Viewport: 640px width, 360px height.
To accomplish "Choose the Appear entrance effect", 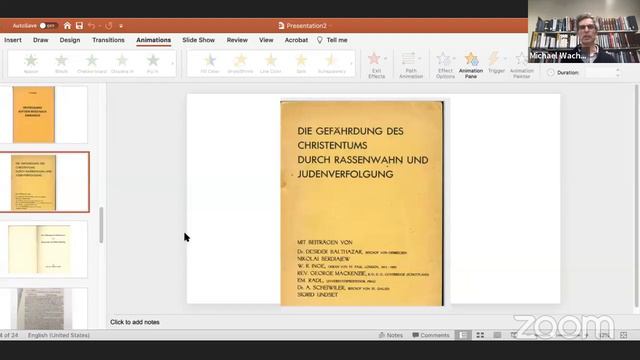I will click(x=31, y=64).
